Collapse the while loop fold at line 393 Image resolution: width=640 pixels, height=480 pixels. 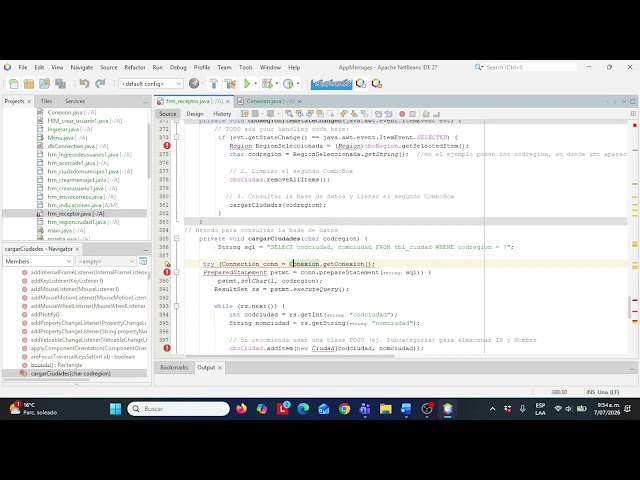pyautogui.click(x=177, y=306)
